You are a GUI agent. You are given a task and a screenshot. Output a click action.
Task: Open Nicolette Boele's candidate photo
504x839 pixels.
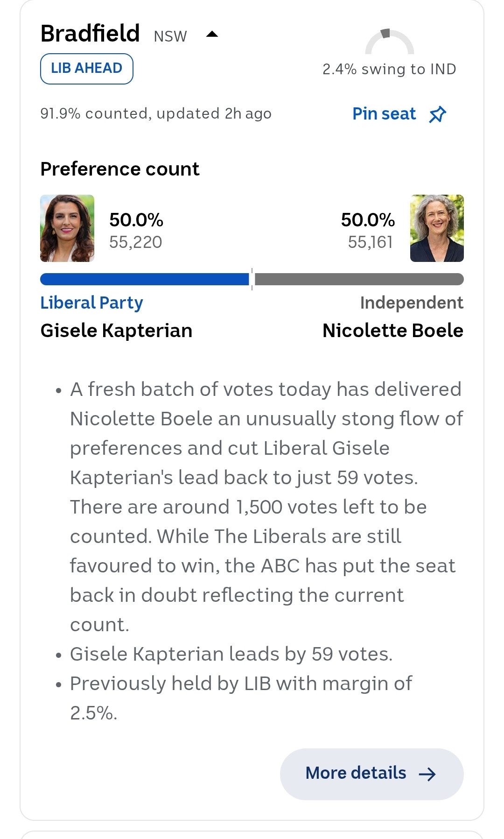437,228
